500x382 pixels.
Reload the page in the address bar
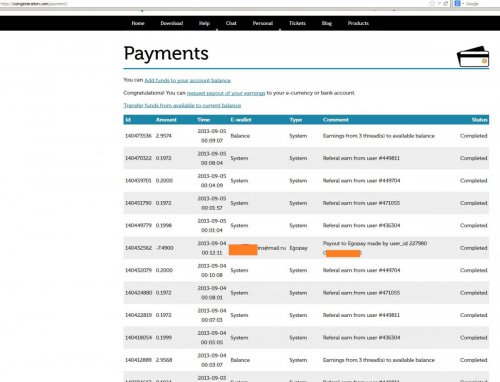[445, 3]
